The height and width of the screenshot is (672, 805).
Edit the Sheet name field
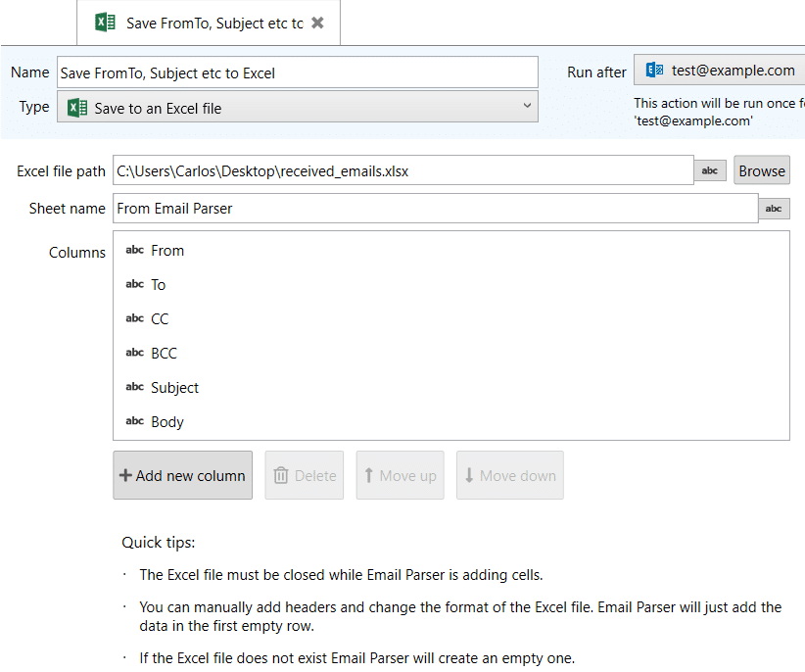[x=436, y=209]
